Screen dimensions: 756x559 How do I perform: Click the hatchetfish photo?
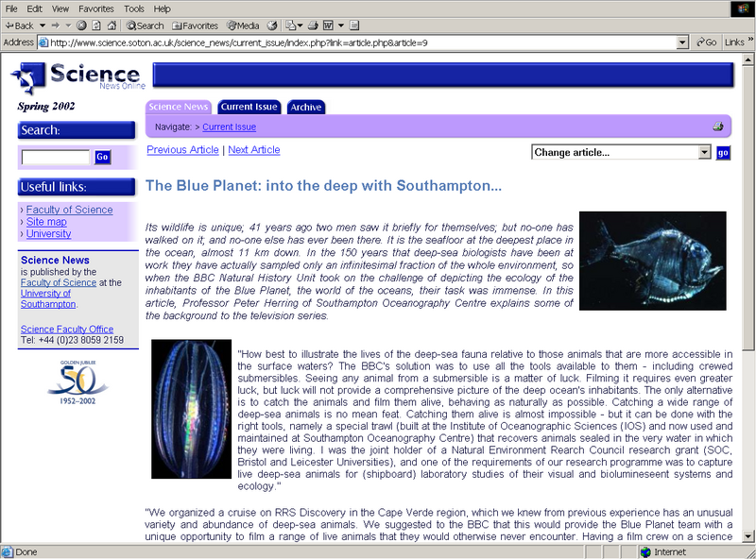click(x=652, y=261)
